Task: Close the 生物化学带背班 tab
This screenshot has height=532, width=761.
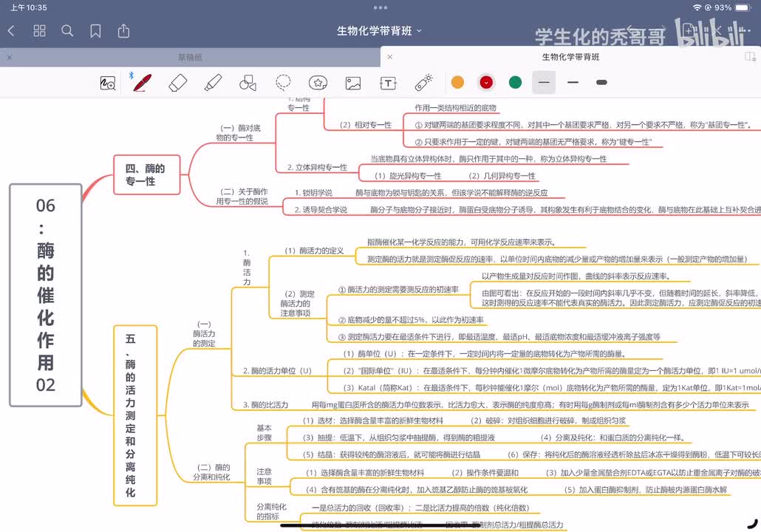Action: point(389,57)
